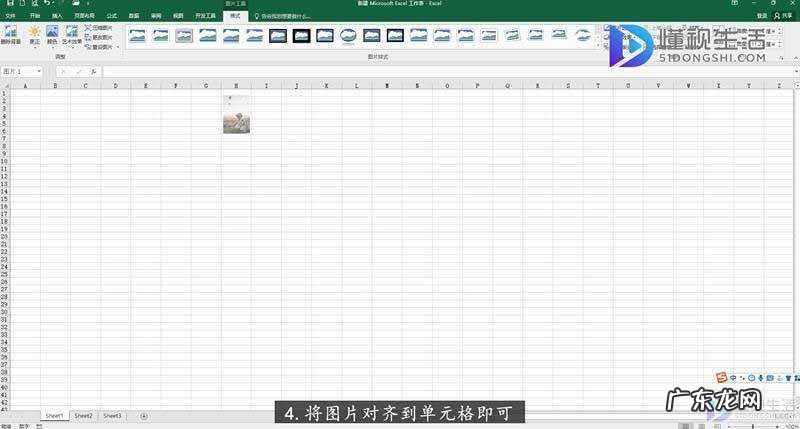Toggle the Chinese (中) input mode icon
The height and width of the screenshot is (429, 800).
coord(733,378)
